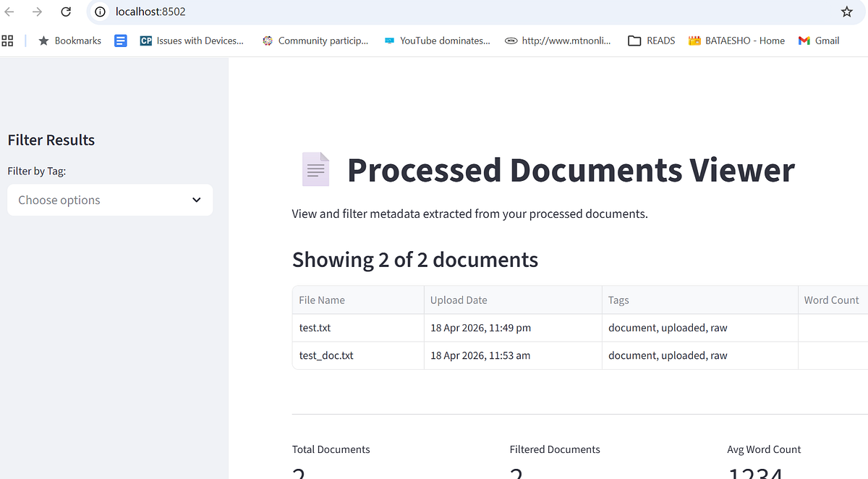Open the READS bookmark folder

[651, 41]
